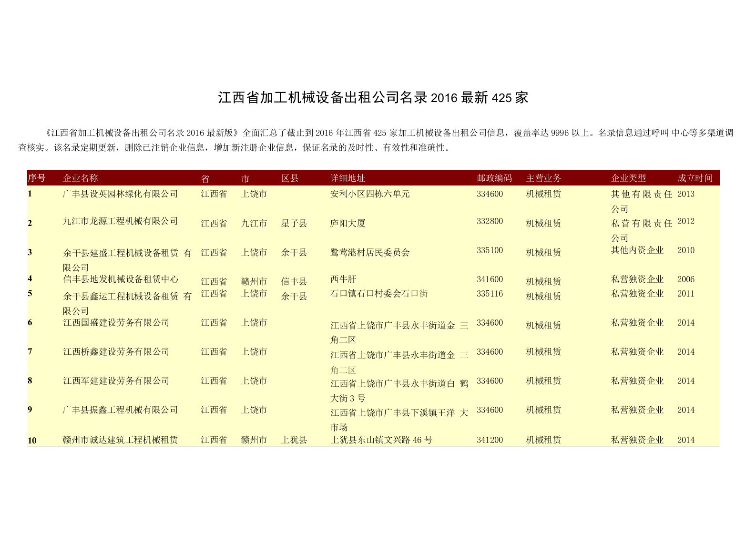This screenshot has height=535, width=756.
Task: Select postal code 341600
Action: (490, 279)
